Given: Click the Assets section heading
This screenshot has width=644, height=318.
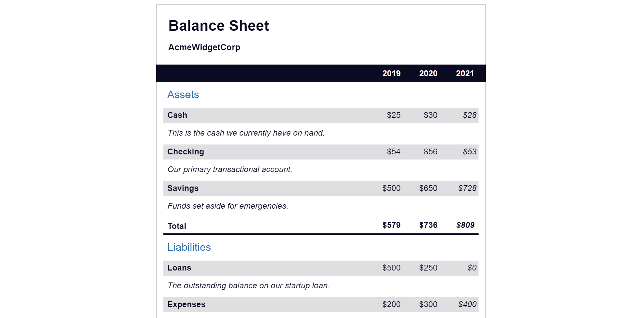Looking at the screenshot, I should (x=183, y=95).
